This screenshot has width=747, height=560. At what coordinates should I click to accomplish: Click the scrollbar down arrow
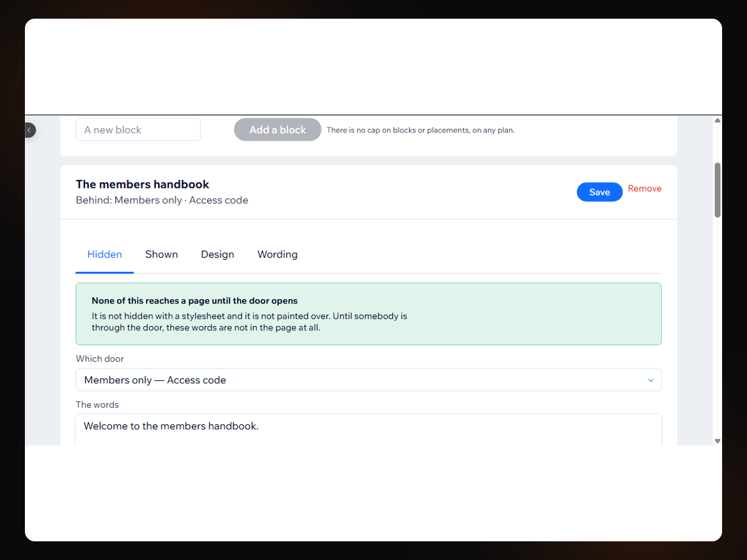pyautogui.click(x=717, y=441)
